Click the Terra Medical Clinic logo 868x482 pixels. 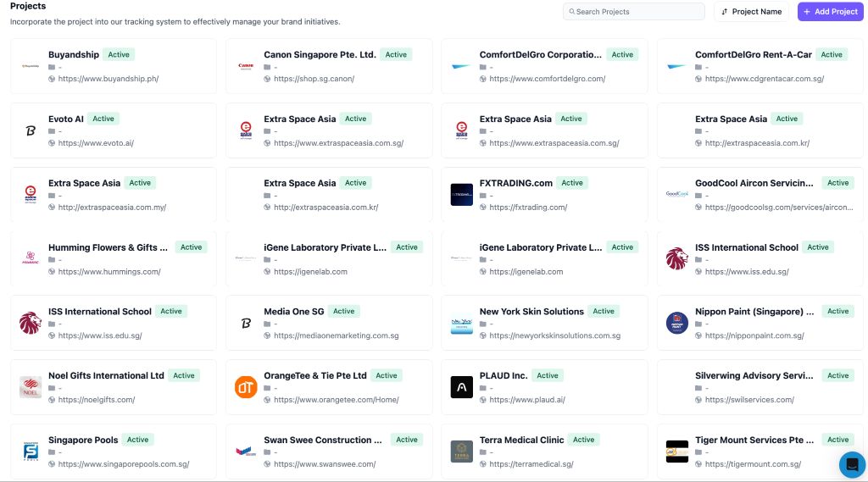[x=462, y=452]
